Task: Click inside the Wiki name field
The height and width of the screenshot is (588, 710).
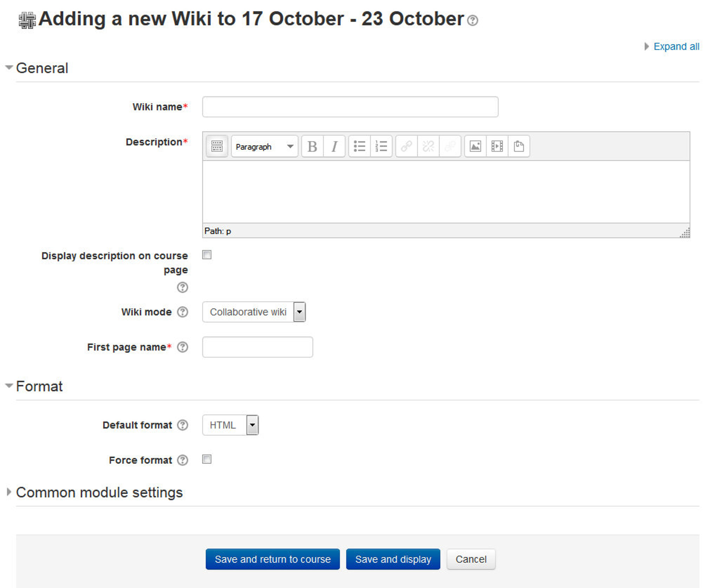Action: pos(349,107)
